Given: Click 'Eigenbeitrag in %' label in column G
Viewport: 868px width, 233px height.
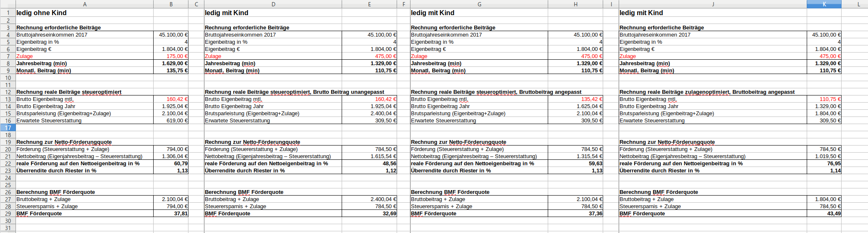Looking at the screenshot, I should click(x=432, y=42).
